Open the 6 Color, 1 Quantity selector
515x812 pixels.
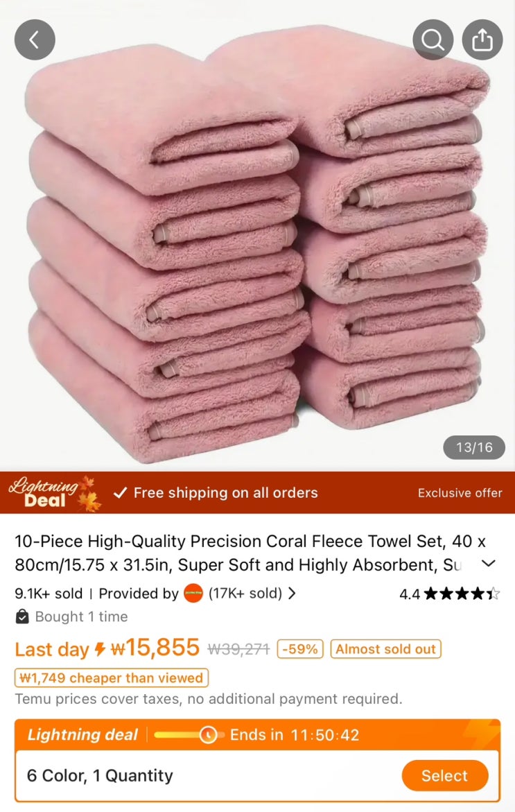[257, 775]
